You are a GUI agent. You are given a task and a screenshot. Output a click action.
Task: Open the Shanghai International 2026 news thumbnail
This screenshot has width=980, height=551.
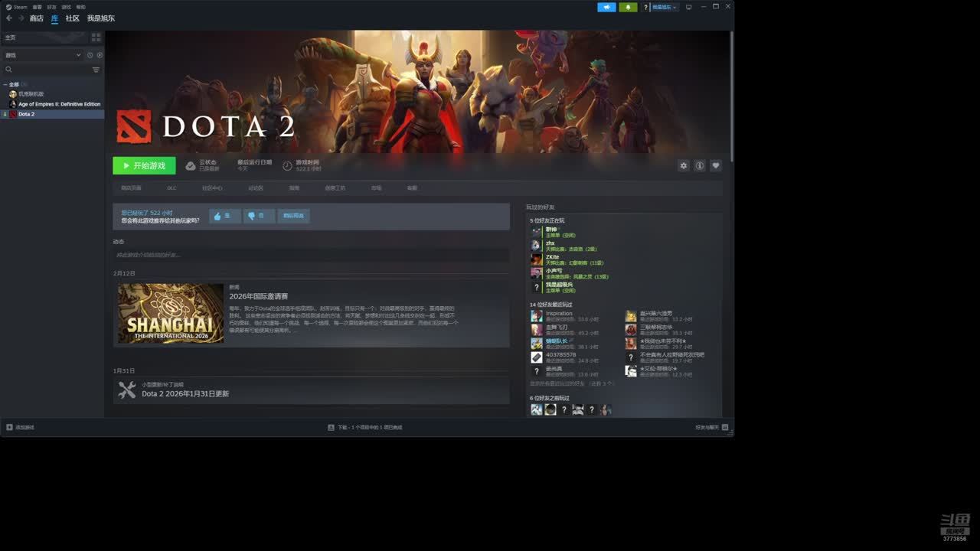point(171,314)
